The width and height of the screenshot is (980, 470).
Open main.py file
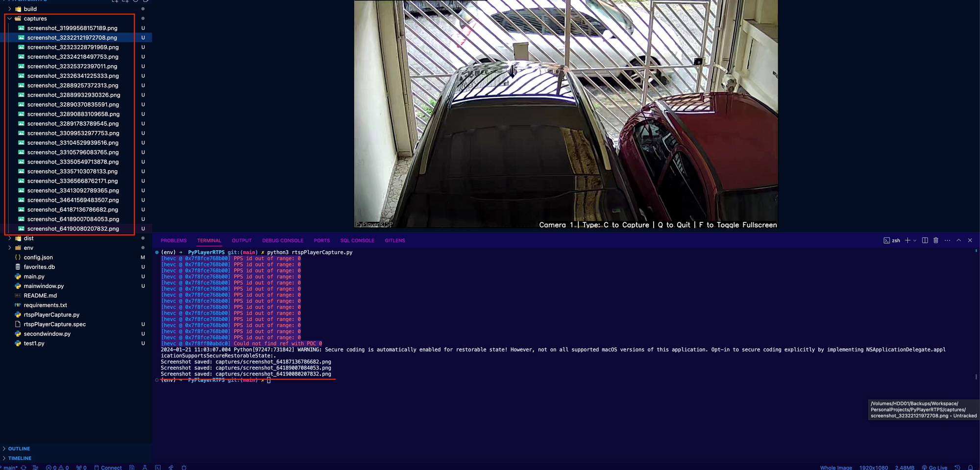[x=34, y=277]
